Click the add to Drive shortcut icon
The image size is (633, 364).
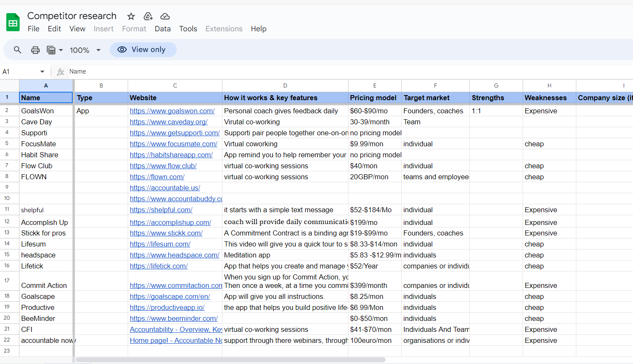pyautogui.click(x=148, y=16)
